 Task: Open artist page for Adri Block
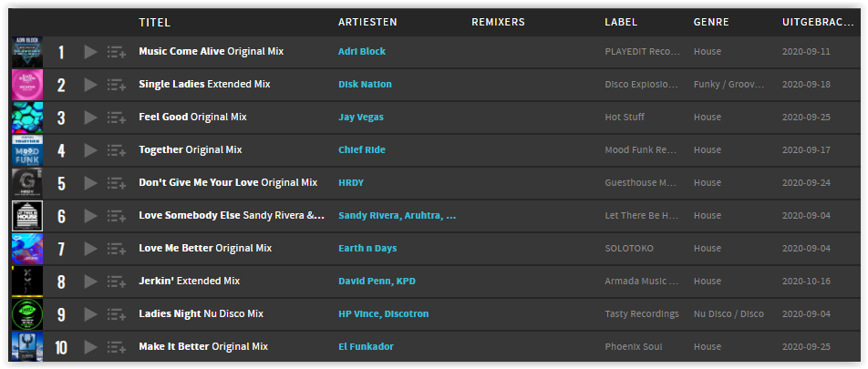tap(362, 51)
